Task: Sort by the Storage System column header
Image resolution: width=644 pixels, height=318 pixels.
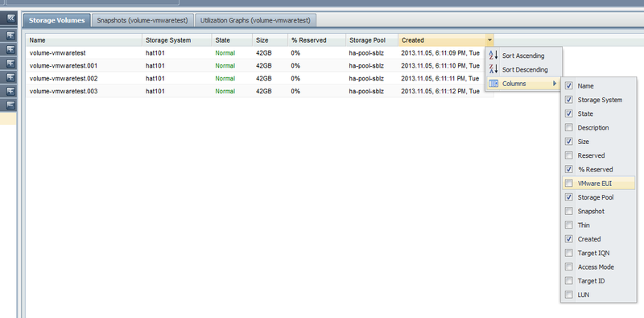Action: (177, 40)
